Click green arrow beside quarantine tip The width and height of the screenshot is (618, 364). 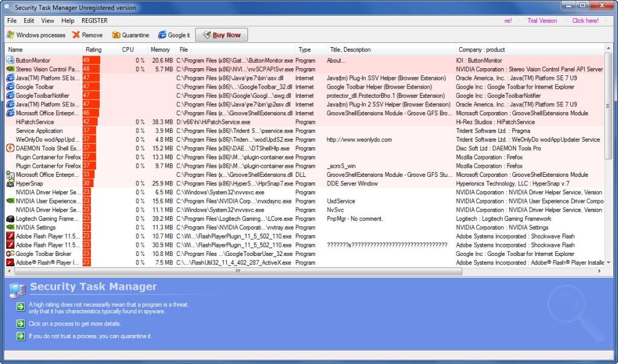[x=21, y=336]
